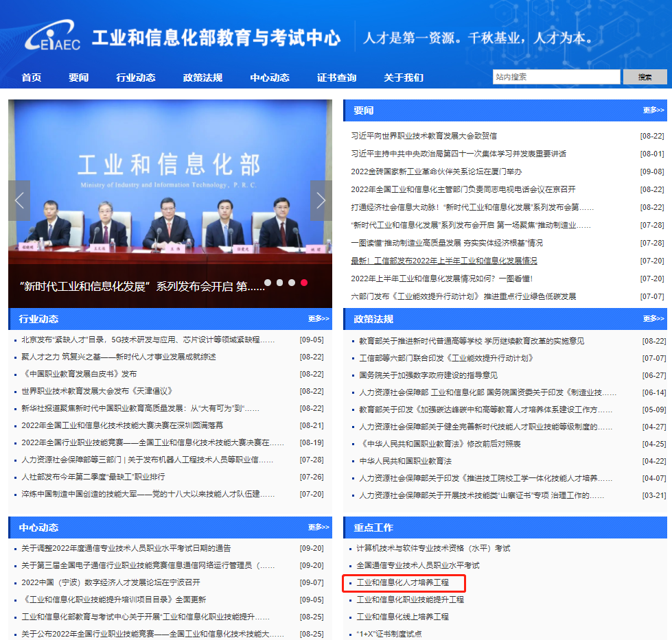This screenshot has width=672, height=640.
Task: Open the 工业和信息化人才培养工程 link
Action: pos(402,582)
